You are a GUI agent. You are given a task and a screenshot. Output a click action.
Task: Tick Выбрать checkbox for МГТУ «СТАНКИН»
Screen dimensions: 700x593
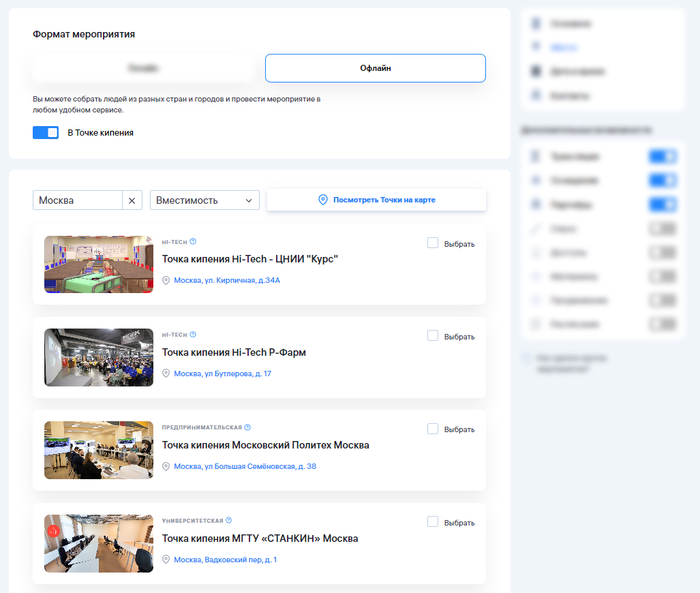[x=433, y=522]
